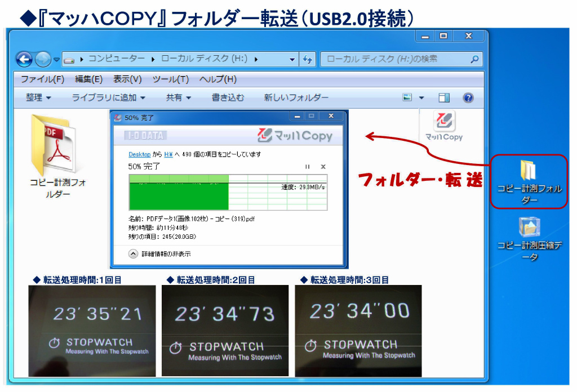Click the Explorer forward arrow button

point(43,59)
